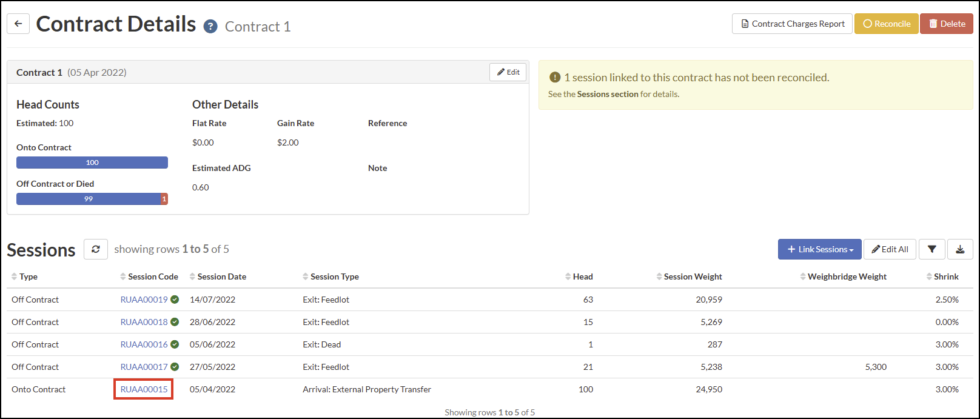Click the 24,950 session weight value

tap(709, 389)
